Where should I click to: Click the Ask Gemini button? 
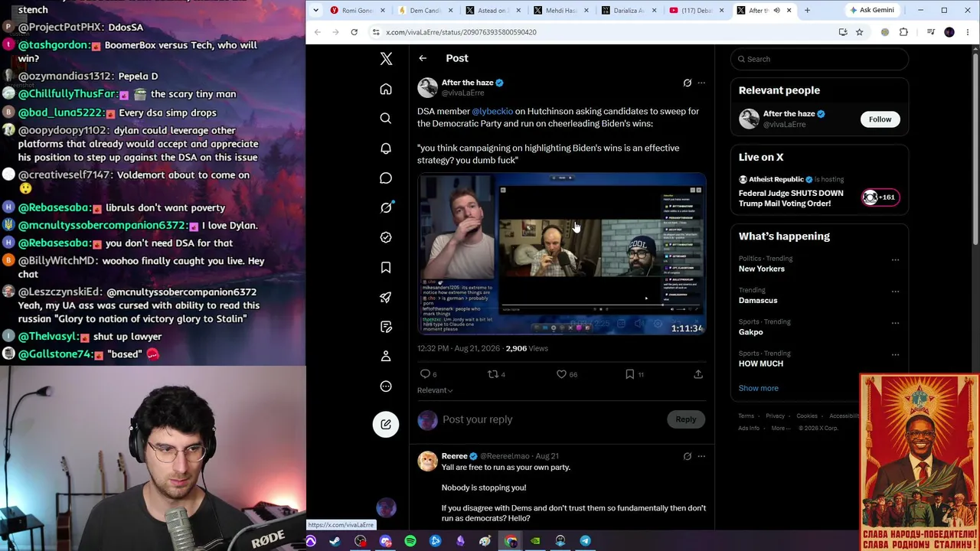(872, 10)
